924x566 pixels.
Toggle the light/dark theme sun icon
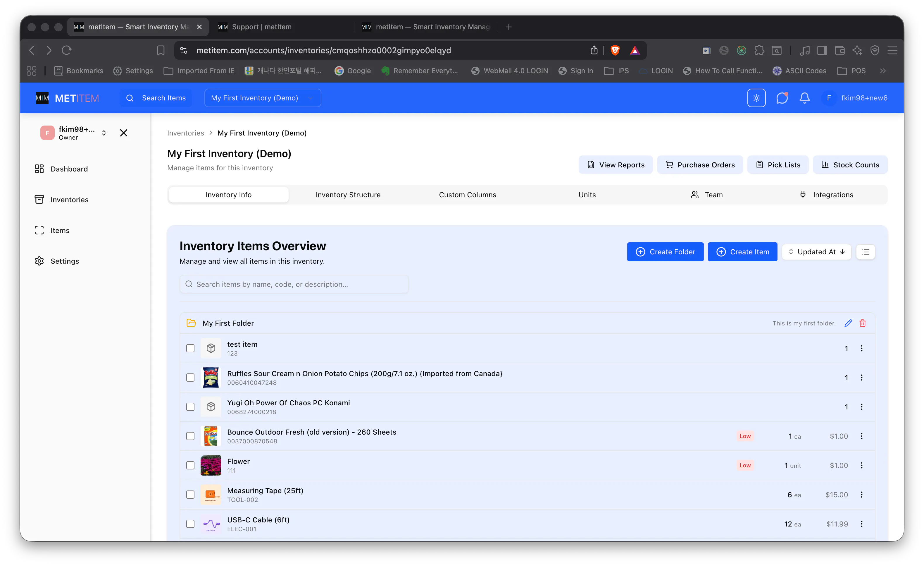(756, 98)
